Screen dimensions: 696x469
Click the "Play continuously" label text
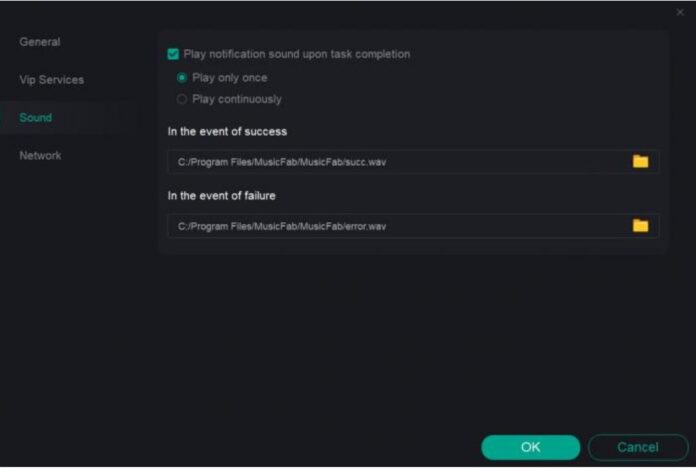(236, 99)
